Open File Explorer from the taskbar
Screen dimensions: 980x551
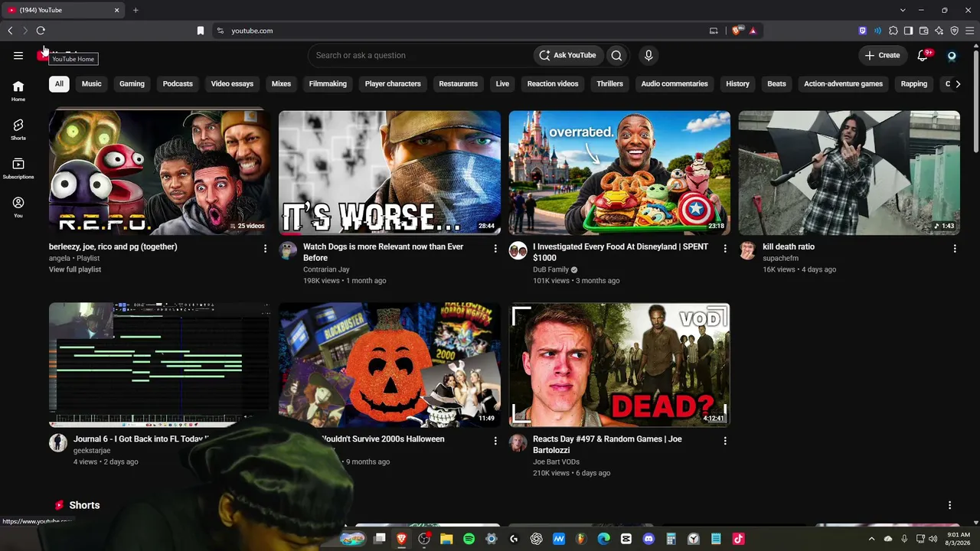coord(446,539)
